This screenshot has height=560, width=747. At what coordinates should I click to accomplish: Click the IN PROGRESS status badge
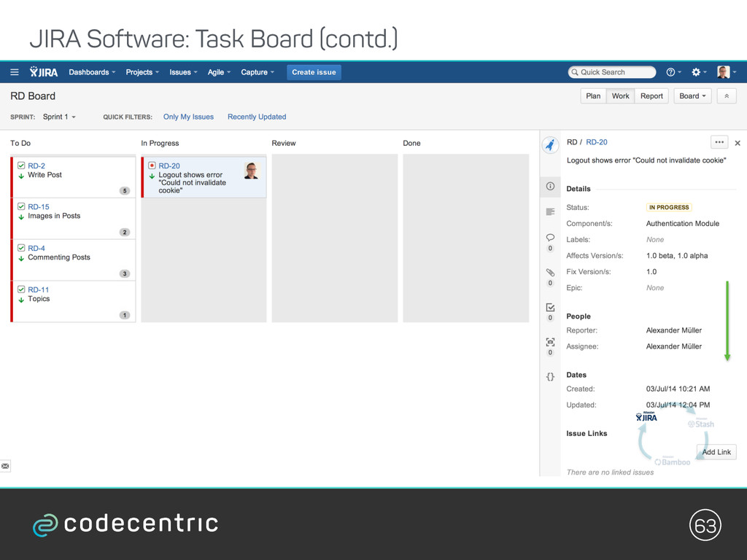pyautogui.click(x=669, y=207)
